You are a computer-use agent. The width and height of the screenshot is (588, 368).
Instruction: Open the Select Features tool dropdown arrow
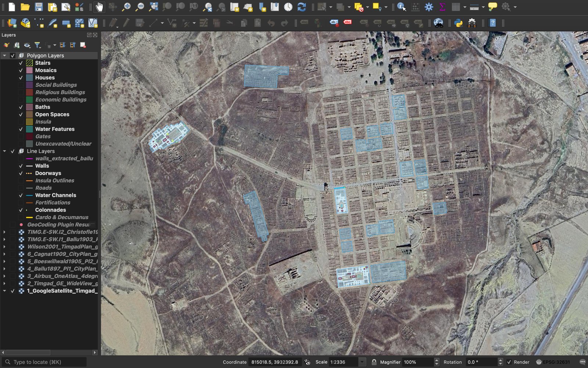[x=330, y=7]
